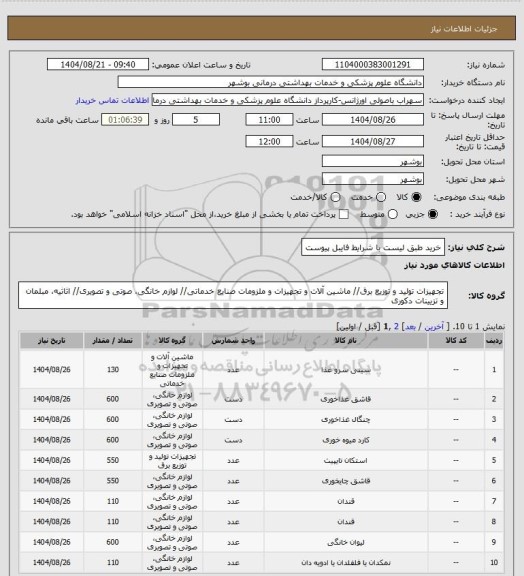Click the delivery city field بوشهر
This screenshot has height=576, width=524.
tap(373, 179)
